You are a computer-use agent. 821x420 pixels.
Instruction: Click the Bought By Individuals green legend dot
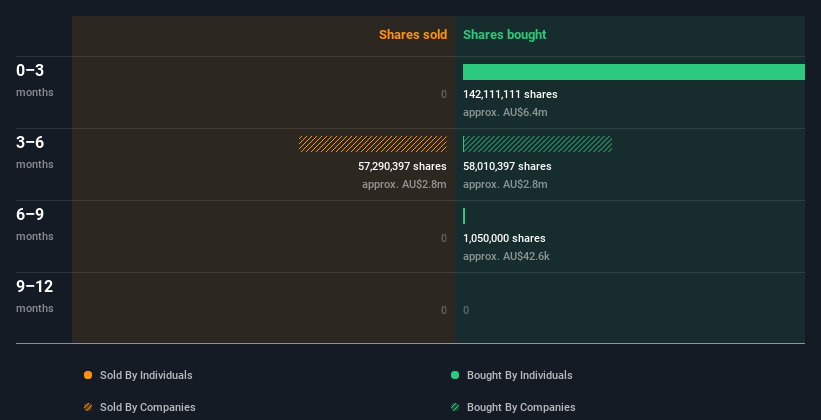coord(455,375)
